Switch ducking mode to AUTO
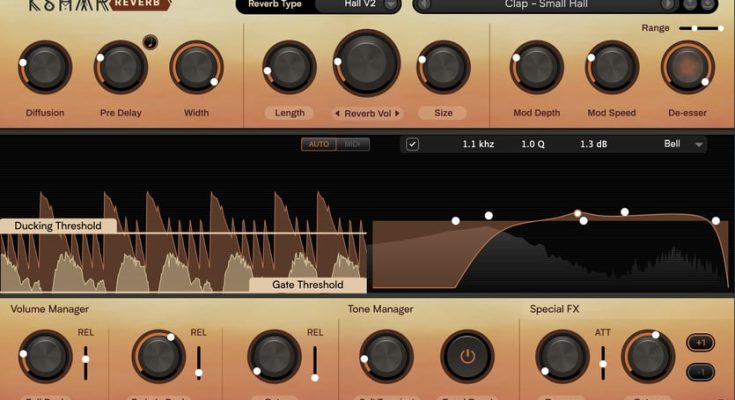 coord(319,144)
